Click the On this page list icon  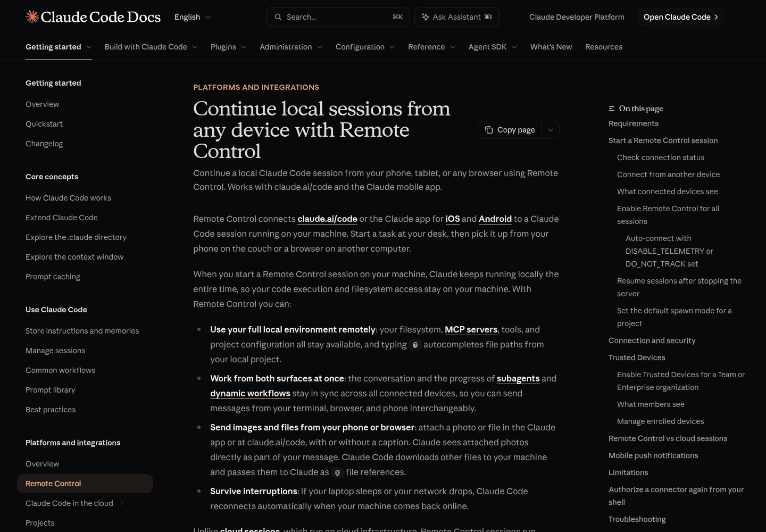point(612,109)
